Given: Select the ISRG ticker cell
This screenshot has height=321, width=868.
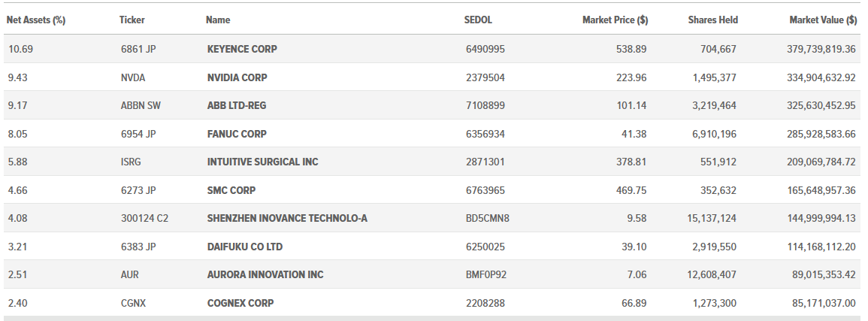Looking at the screenshot, I should pyautogui.click(x=131, y=162).
